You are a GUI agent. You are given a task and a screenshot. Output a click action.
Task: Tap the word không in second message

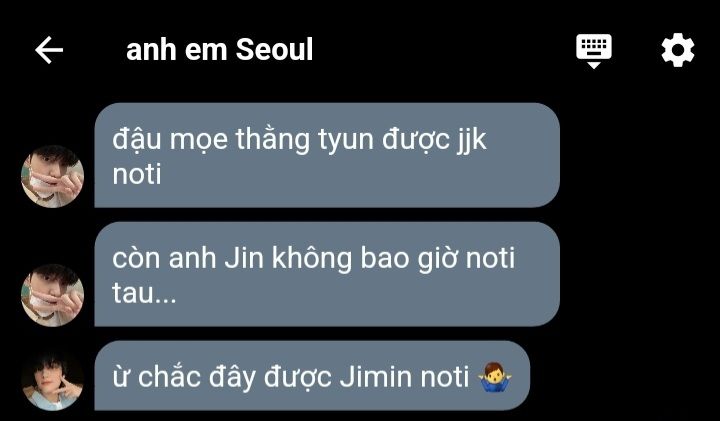[312, 257]
